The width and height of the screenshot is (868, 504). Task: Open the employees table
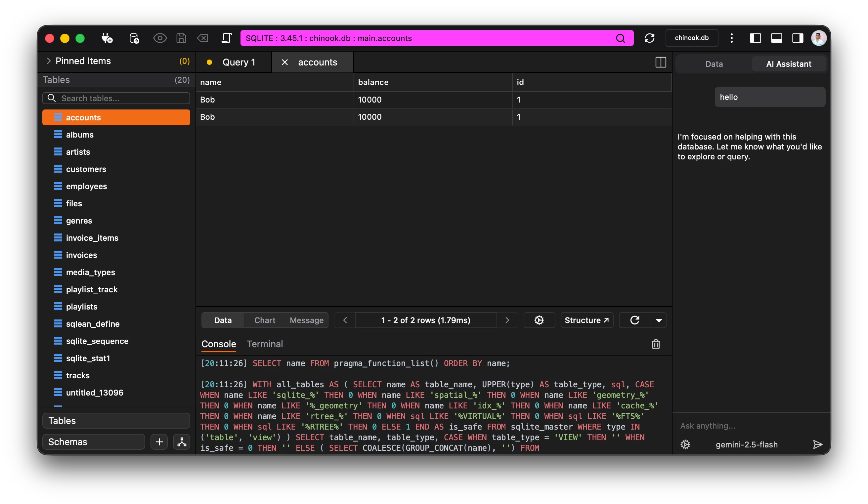116,186
